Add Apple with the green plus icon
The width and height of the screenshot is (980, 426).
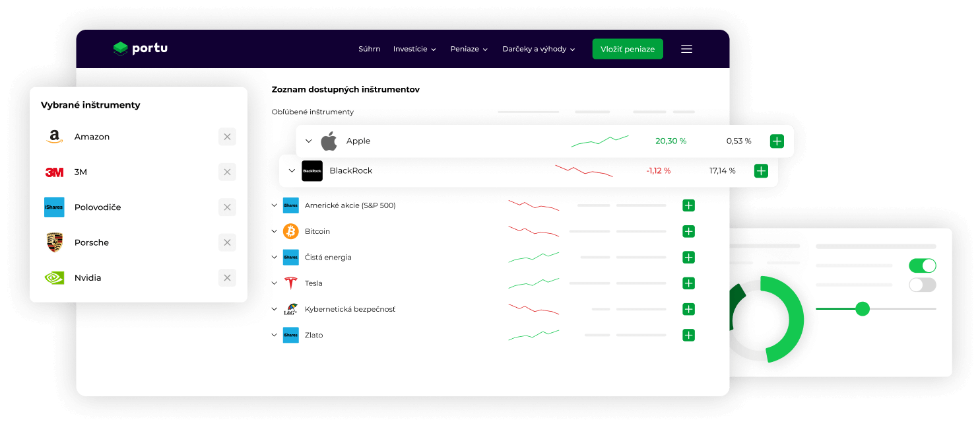(x=777, y=141)
